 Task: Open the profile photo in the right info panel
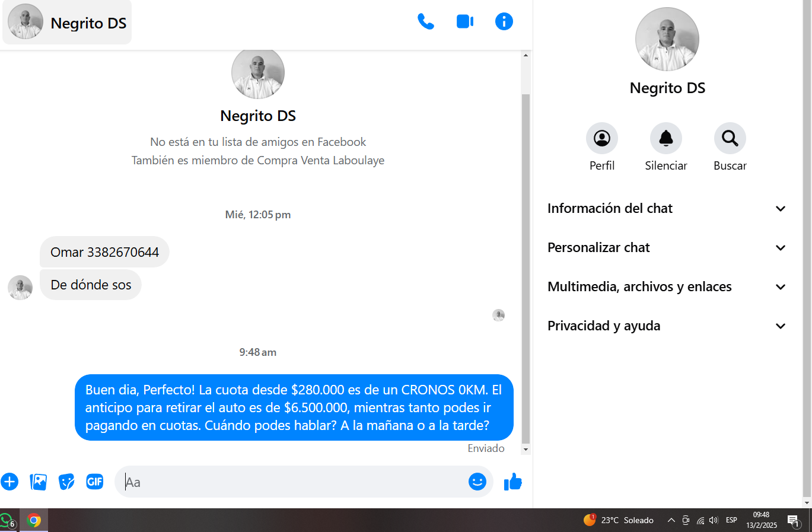click(667, 39)
